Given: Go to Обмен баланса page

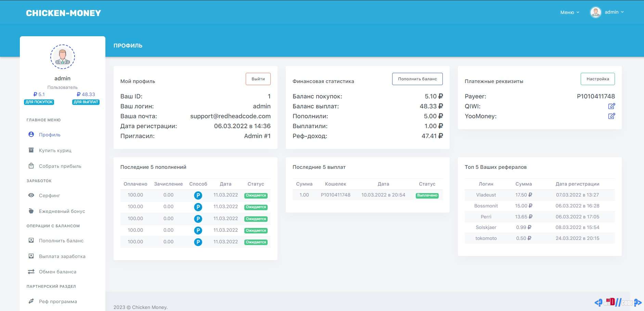Looking at the screenshot, I should 58,272.
